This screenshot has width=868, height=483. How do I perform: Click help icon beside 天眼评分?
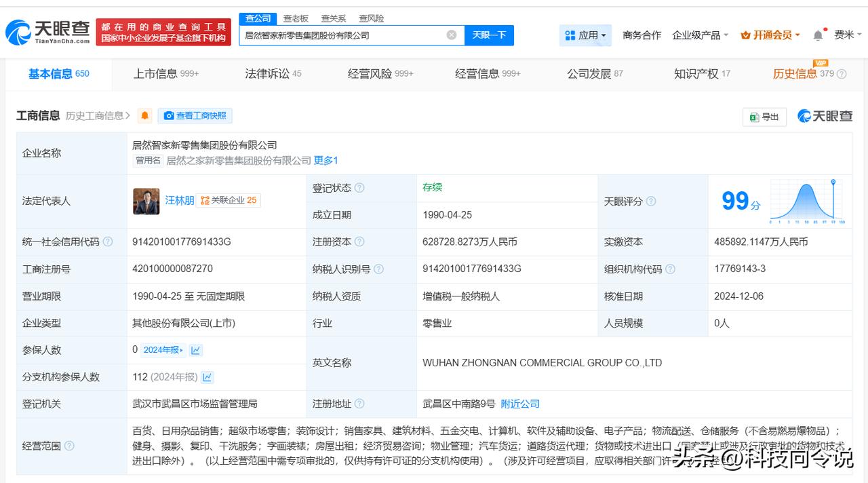click(x=651, y=201)
